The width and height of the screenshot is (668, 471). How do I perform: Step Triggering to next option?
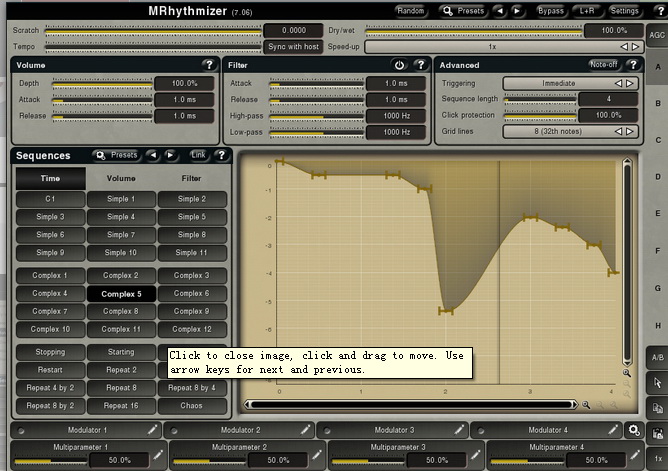point(630,83)
